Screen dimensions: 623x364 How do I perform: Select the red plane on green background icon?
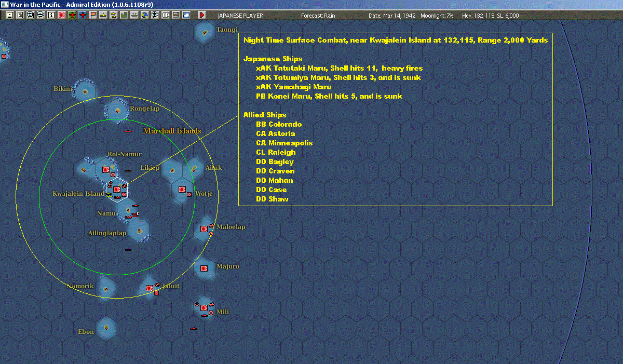click(72, 15)
